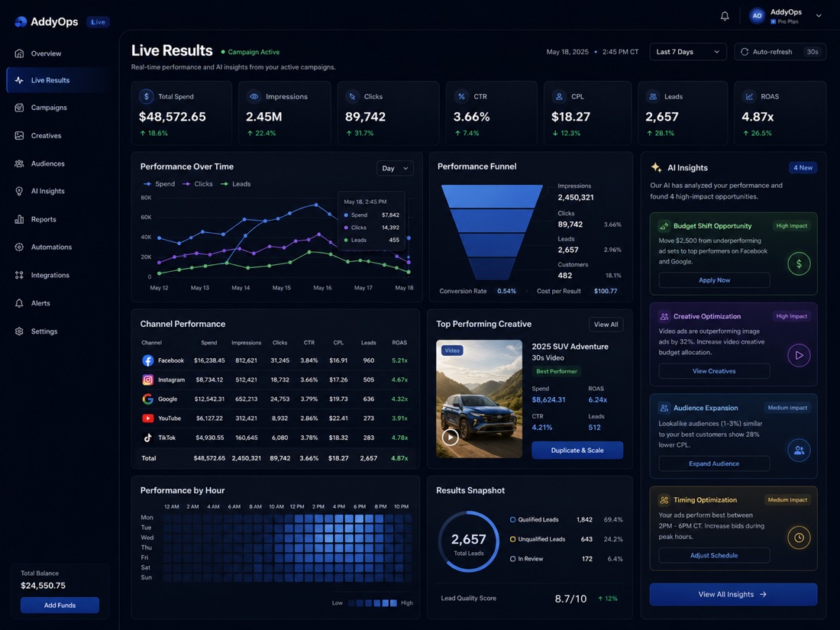Go to Reports in the sidebar

click(x=57, y=219)
